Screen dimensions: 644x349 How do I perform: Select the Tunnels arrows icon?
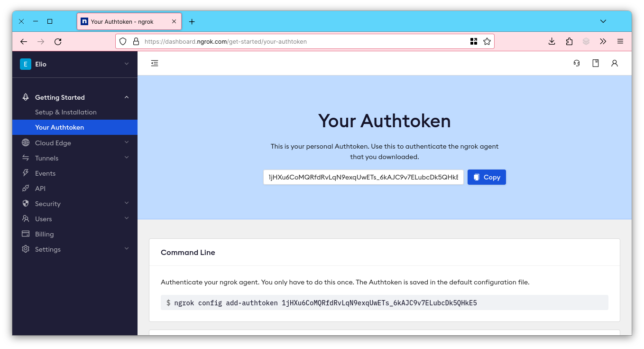25,158
